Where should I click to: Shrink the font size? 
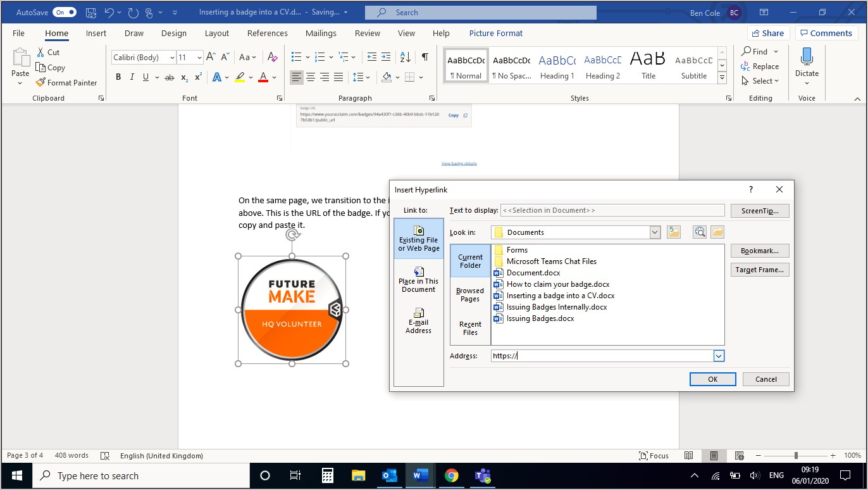point(225,57)
